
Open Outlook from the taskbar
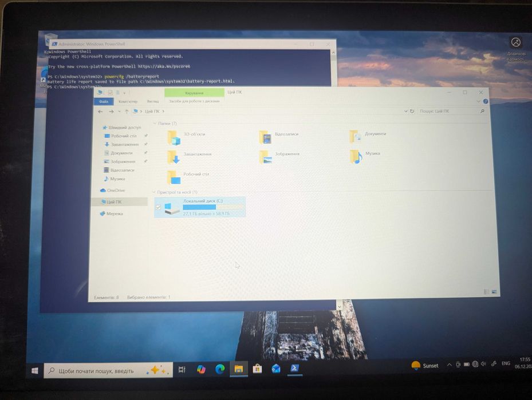pos(276,369)
